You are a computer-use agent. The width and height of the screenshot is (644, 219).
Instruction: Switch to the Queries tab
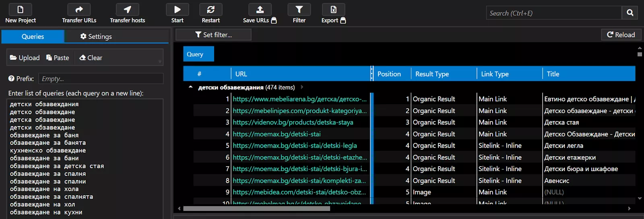pyautogui.click(x=33, y=36)
